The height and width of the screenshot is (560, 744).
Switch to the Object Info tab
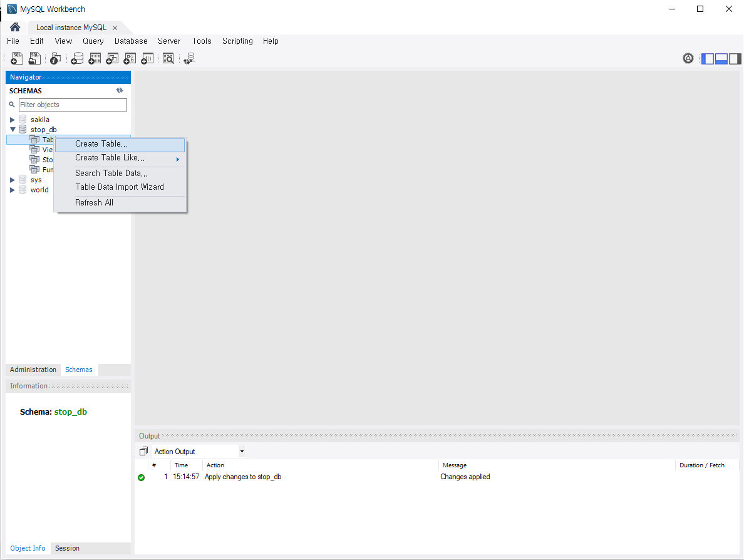(x=28, y=548)
